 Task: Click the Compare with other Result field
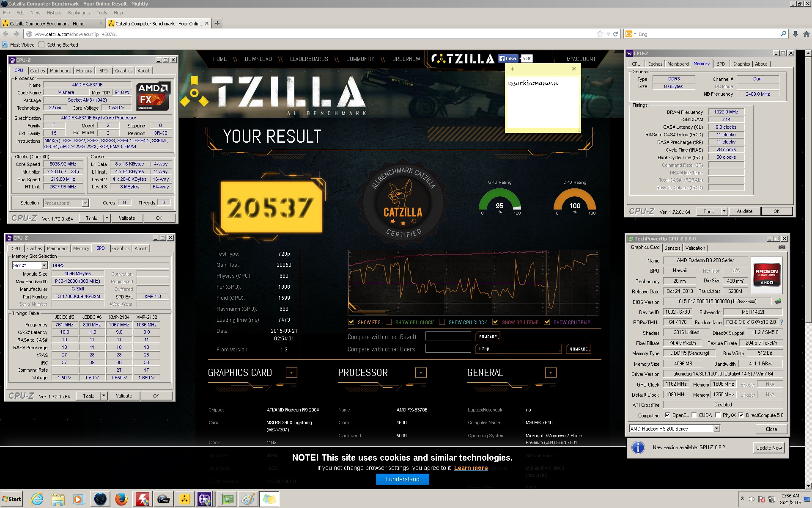(448, 336)
